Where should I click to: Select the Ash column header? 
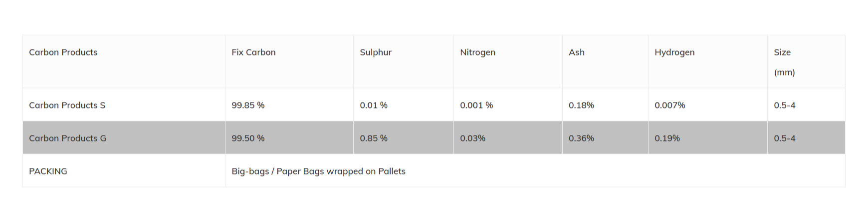(x=577, y=52)
